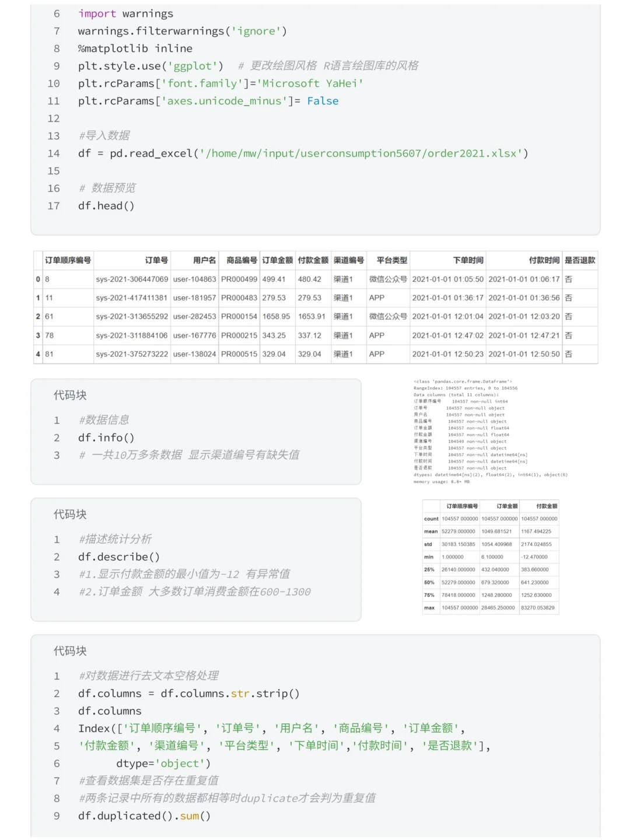Image resolution: width=630 pixels, height=840 pixels.
Task: Click the plt.style.use('ggplot') line
Action: tap(150, 66)
